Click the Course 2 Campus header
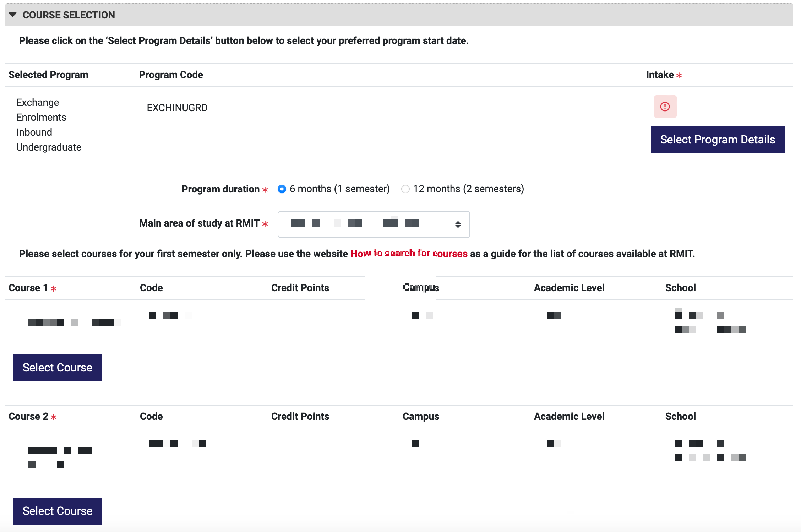The height and width of the screenshot is (532, 801). point(421,416)
